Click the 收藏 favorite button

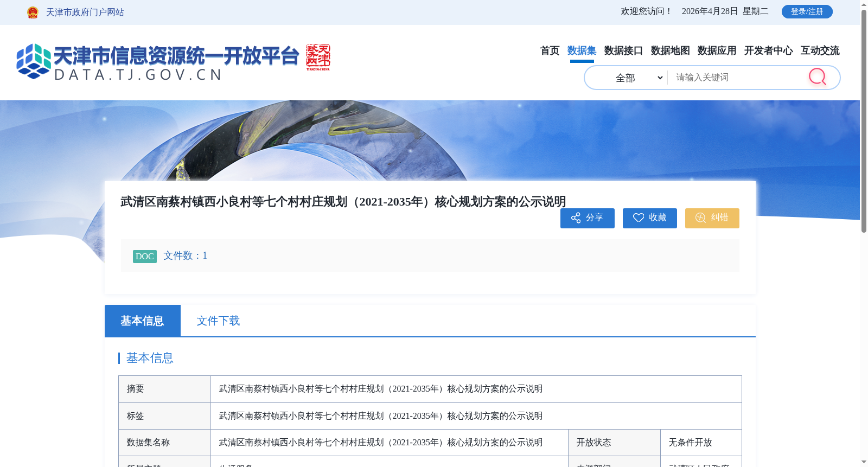[650, 218]
